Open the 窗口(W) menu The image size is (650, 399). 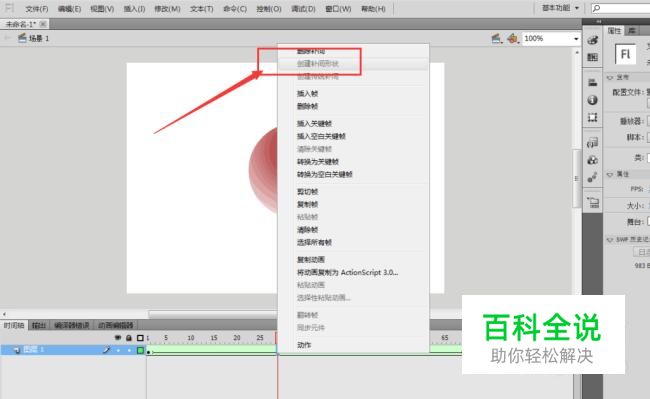(x=338, y=9)
